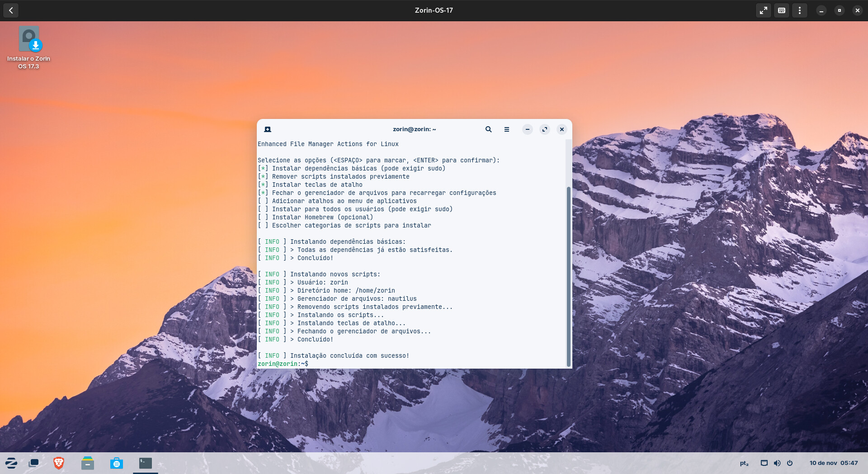Open the three-dot options menu in top bar

[800, 10]
